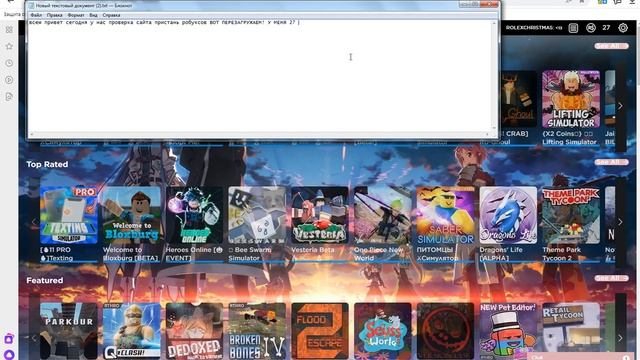This screenshot has height=360, width=640.
Task: Advance Featured row with right chevron
Action: (620, 338)
